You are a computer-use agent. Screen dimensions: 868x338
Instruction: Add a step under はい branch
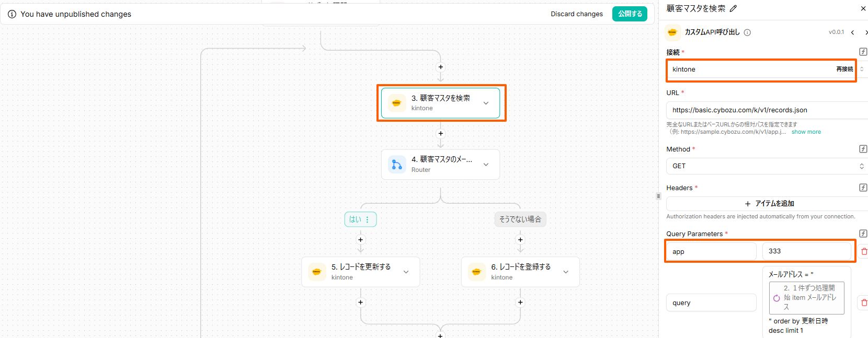click(360, 240)
